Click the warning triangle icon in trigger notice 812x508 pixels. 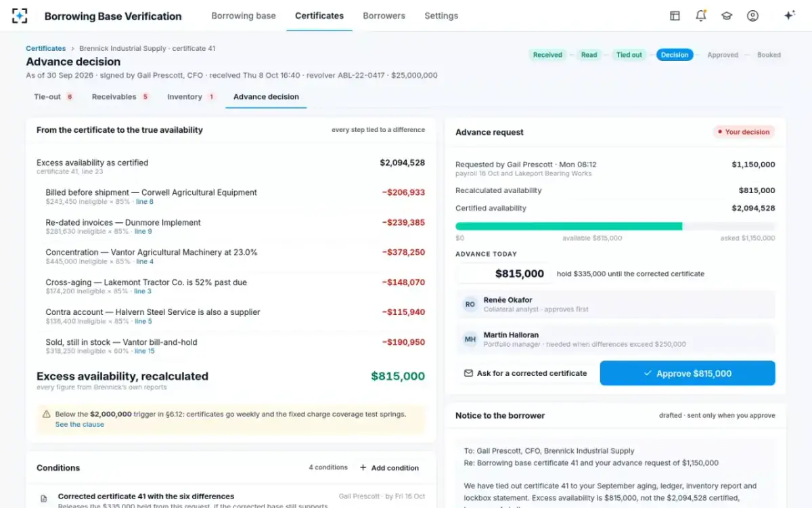[47, 414]
